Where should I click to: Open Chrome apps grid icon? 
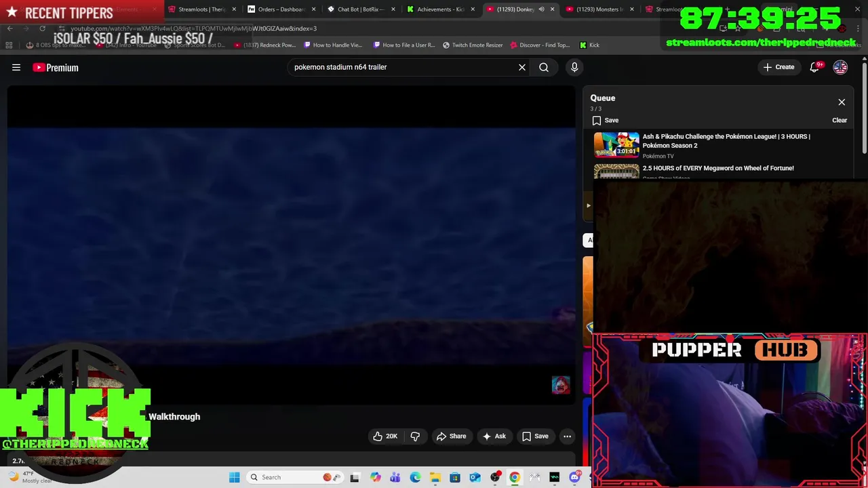pyautogui.click(x=9, y=45)
